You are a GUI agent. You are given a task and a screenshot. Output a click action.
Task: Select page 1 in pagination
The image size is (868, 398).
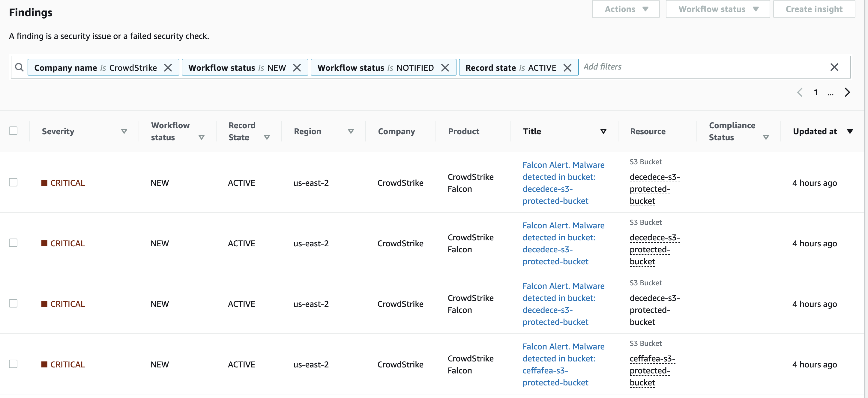(x=816, y=92)
